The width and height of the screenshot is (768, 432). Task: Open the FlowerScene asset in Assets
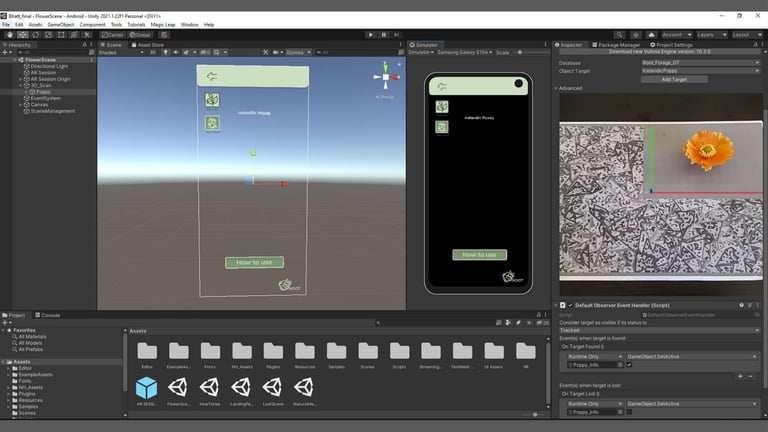[x=178, y=387]
